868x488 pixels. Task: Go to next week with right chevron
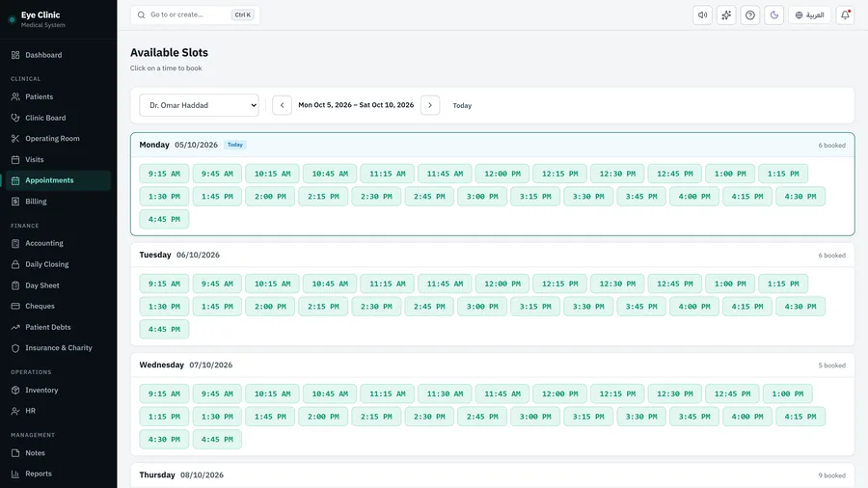click(x=430, y=105)
